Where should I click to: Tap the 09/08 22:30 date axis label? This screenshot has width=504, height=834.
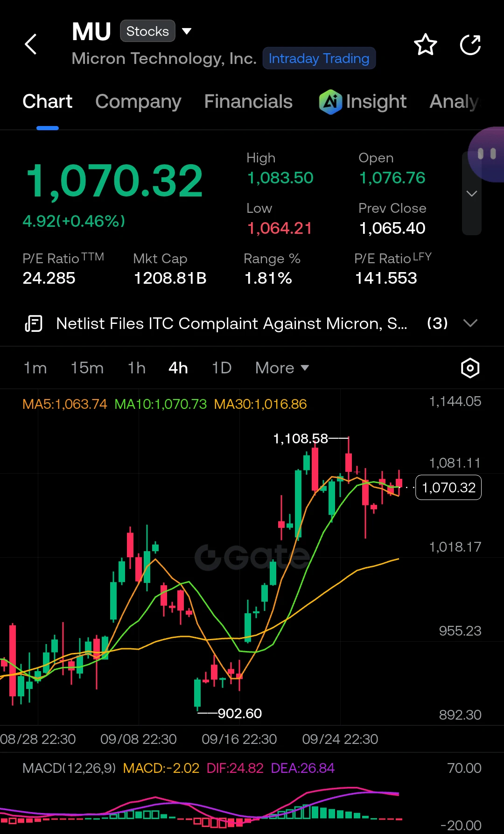pyautogui.click(x=139, y=739)
